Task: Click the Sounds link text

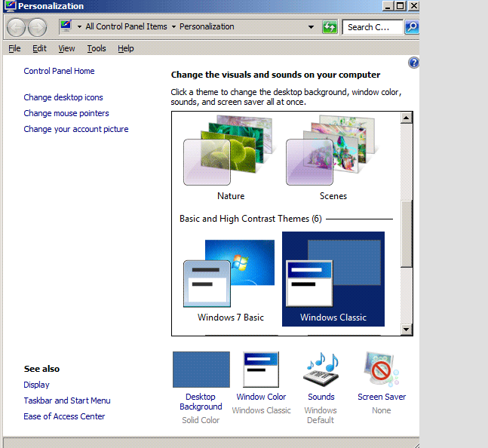Action: tap(321, 397)
